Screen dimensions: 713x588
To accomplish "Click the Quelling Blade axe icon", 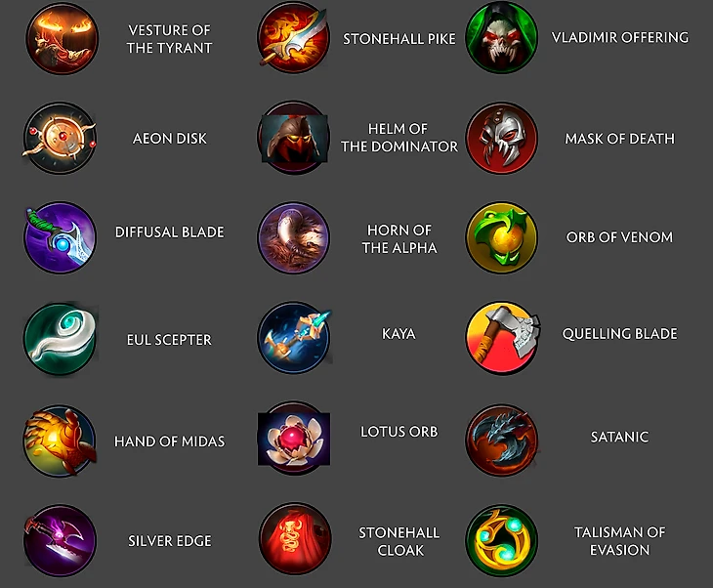I will tap(503, 338).
